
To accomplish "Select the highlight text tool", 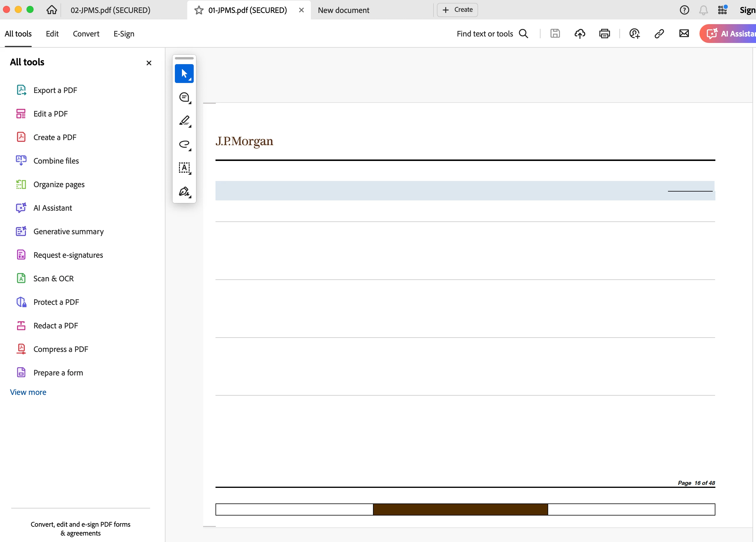I will point(184,121).
